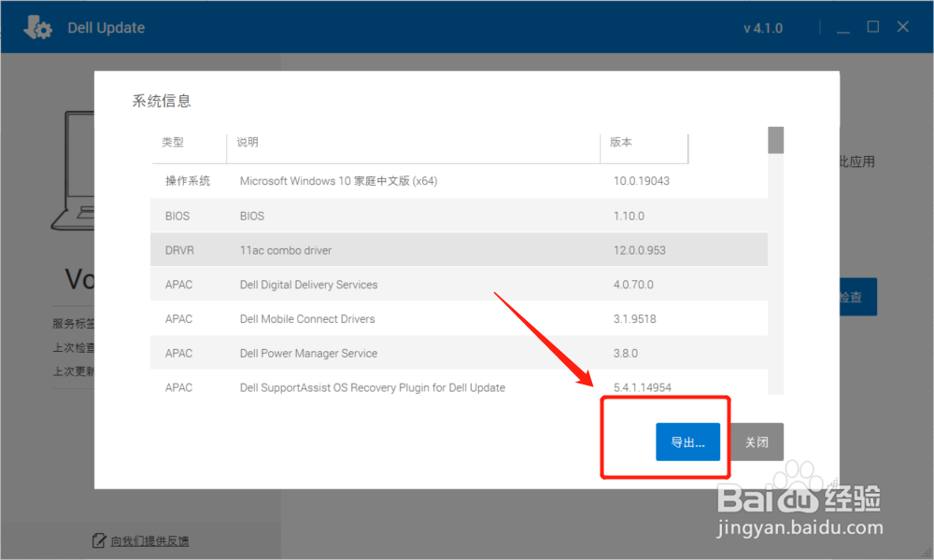Click the 系统信息 dialog title
This screenshot has width=934, height=560.
pos(162,101)
